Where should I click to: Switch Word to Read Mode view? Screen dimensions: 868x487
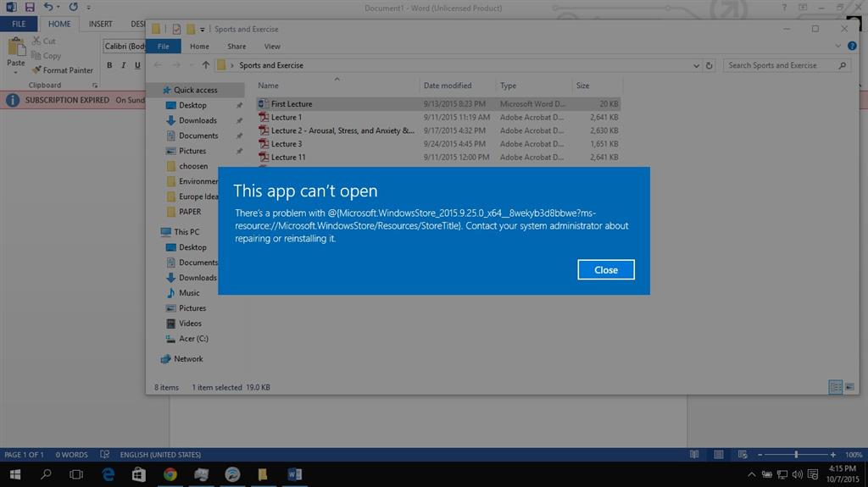tap(694, 454)
